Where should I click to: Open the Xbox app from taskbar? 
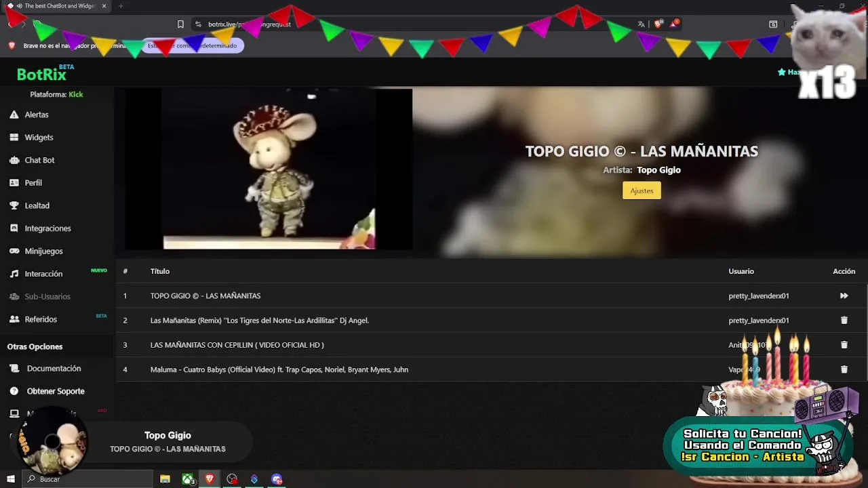coord(188,479)
